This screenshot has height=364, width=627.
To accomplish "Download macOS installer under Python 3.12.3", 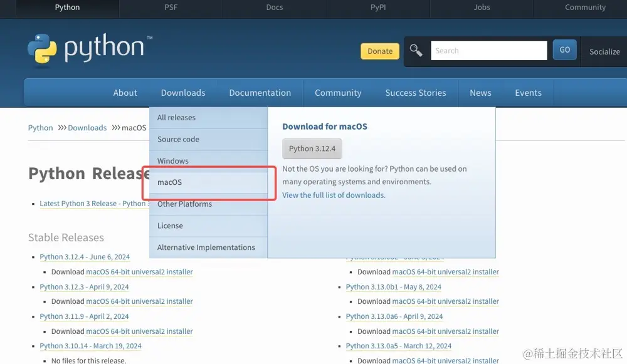I will 139,301.
